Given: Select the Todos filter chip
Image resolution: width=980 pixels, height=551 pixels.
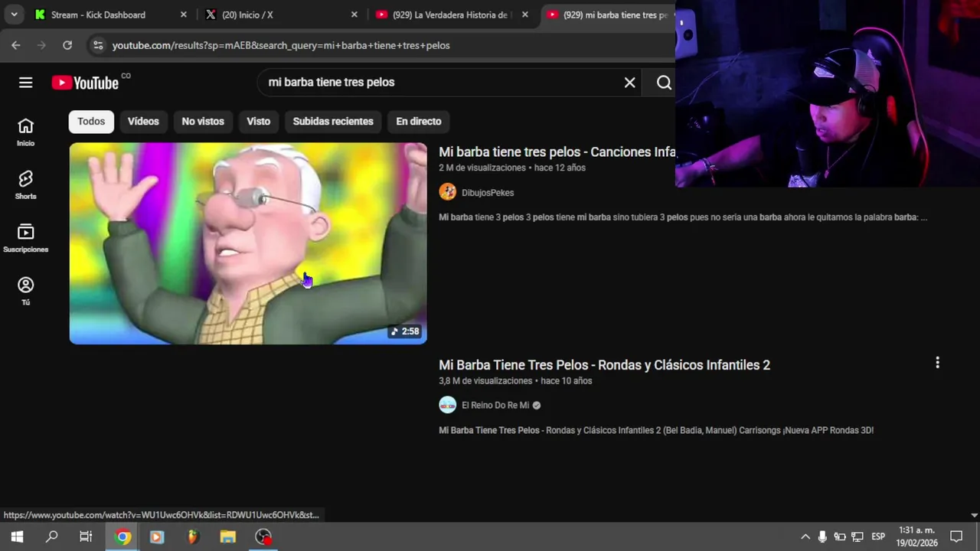Looking at the screenshot, I should [x=91, y=121].
